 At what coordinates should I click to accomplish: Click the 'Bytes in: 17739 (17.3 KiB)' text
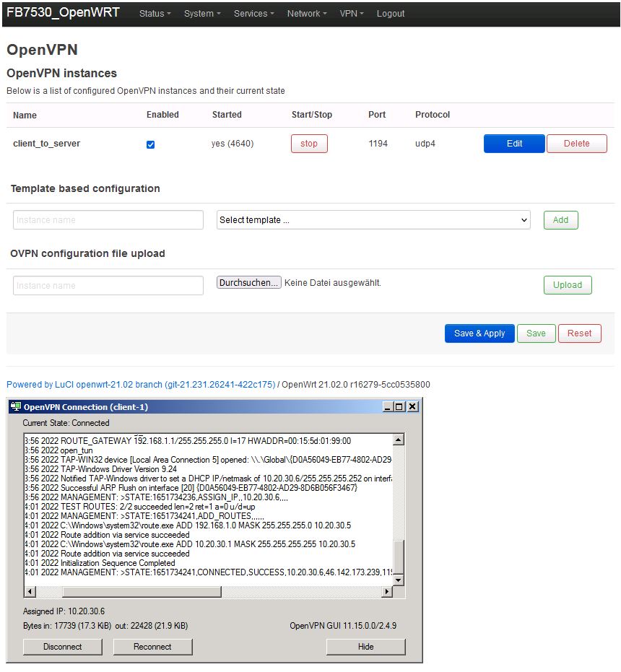pyautogui.click(x=67, y=626)
